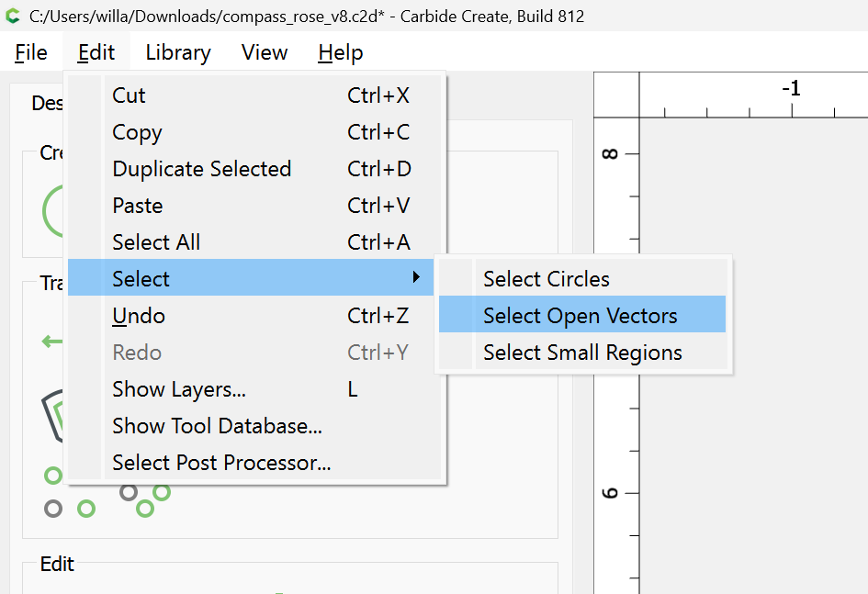868x594 pixels.
Task: Choose Duplicate Selected from Edit menu
Action: tap(201, 169)
